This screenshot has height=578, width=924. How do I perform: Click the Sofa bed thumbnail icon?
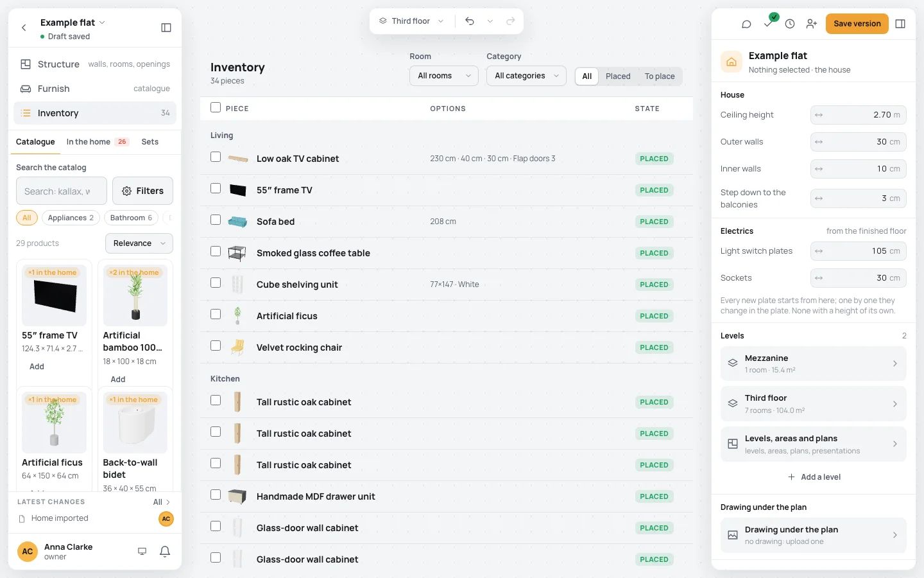pyautogui.click(x=237, y=222)
